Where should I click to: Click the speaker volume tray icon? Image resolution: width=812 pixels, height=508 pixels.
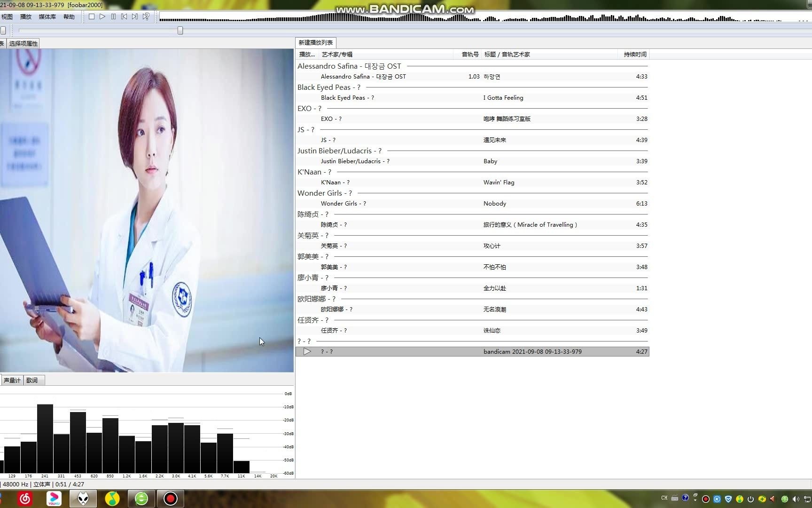(795, 499)
